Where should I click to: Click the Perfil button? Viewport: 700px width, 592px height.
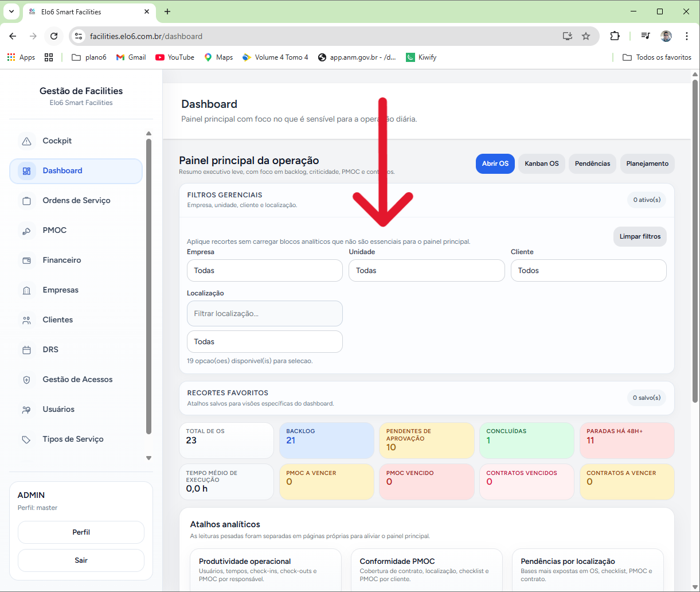pyautogui.click(x=81, y=532)
